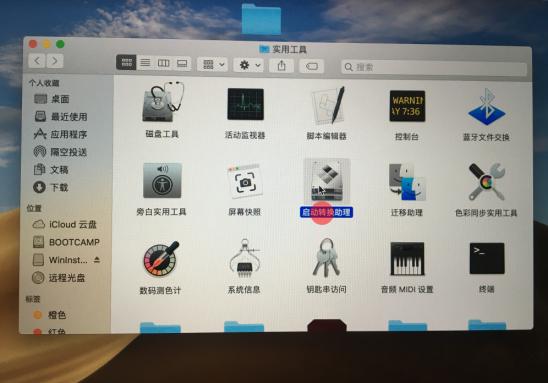Click the 终端 label text
Screen dimensions: 548x383
[x=486, y=289]
